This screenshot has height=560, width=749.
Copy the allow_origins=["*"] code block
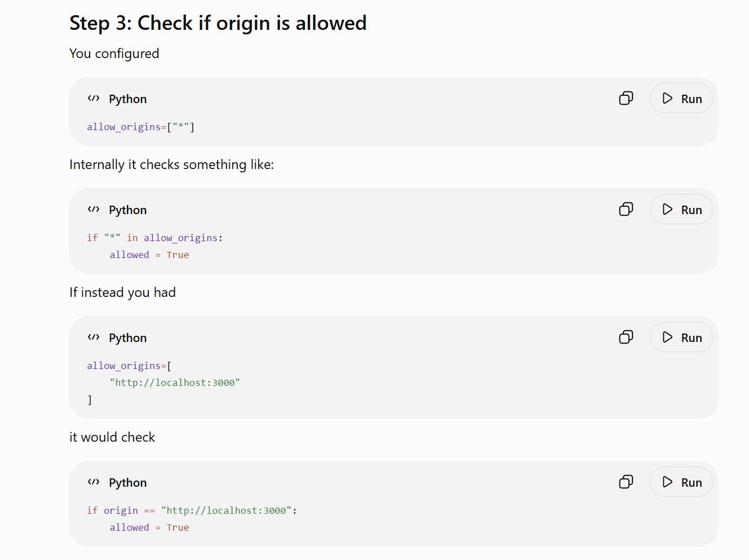[x=626, y=99]
